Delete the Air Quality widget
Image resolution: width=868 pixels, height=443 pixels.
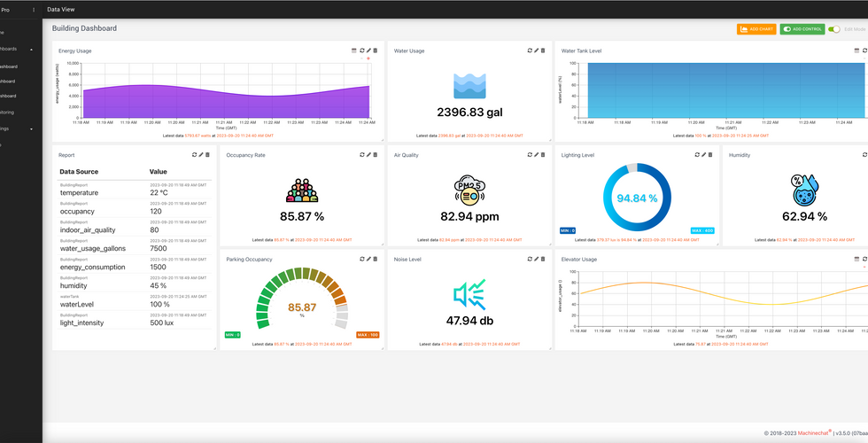pos(543,154)
